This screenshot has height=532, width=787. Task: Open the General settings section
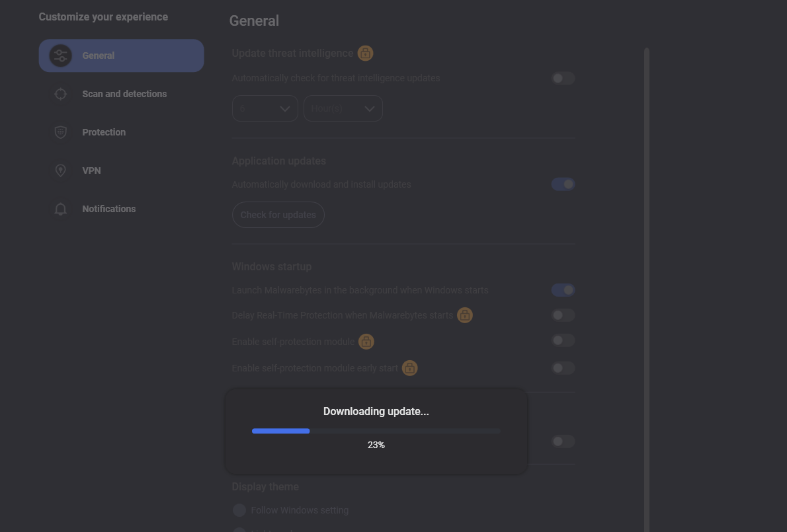pos(122,56)
